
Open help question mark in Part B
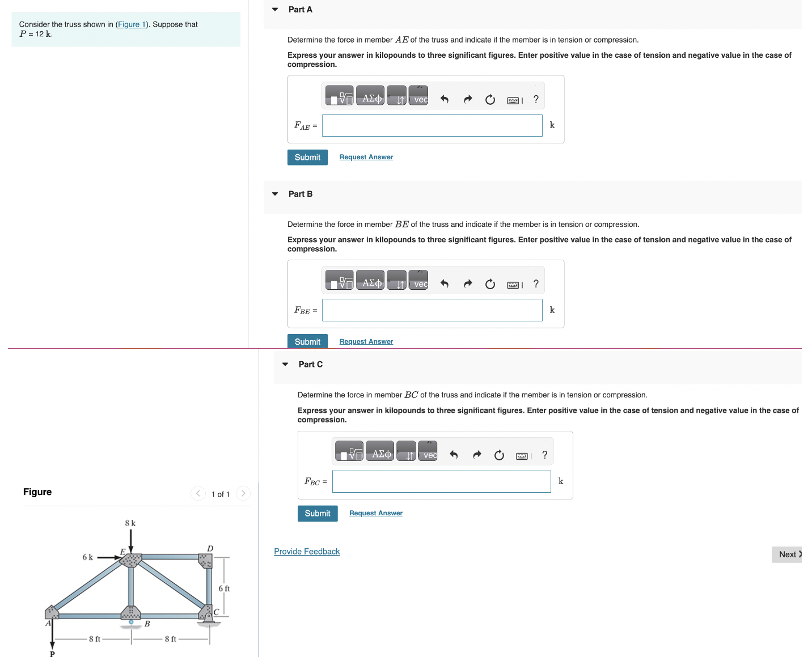click(x=536, y=284)
